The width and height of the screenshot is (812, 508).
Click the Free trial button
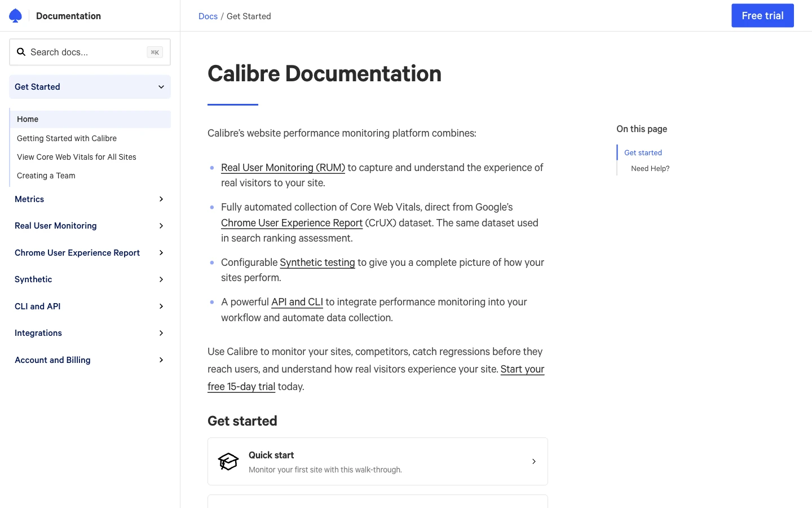(x=762, y=15)
